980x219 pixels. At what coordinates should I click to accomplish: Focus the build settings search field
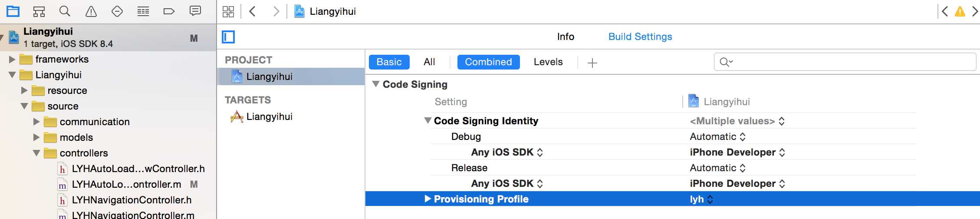845,62
